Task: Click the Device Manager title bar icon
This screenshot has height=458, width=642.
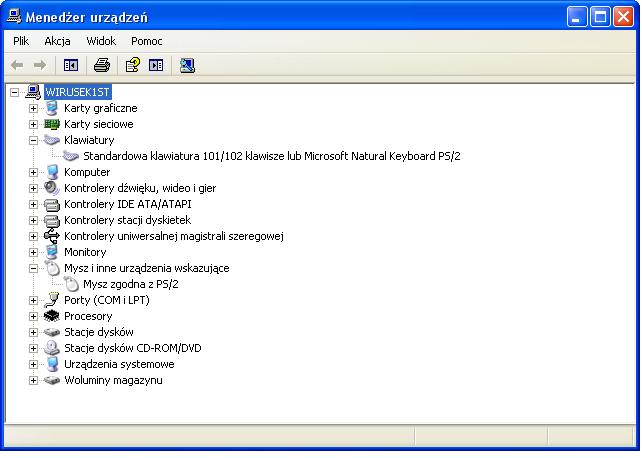Action: tap(14, 16)
